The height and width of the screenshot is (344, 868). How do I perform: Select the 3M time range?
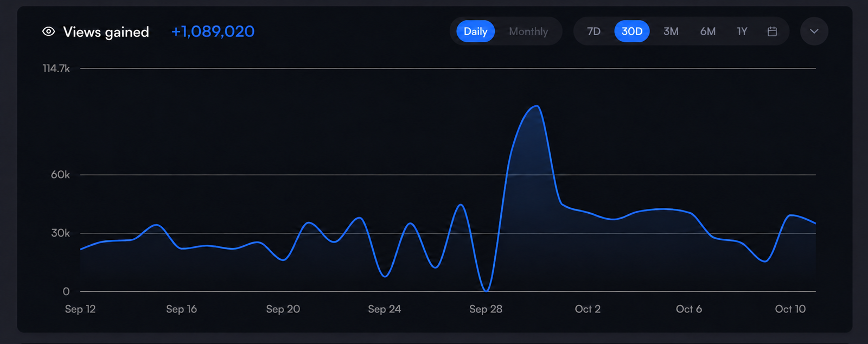coord(671,31)
